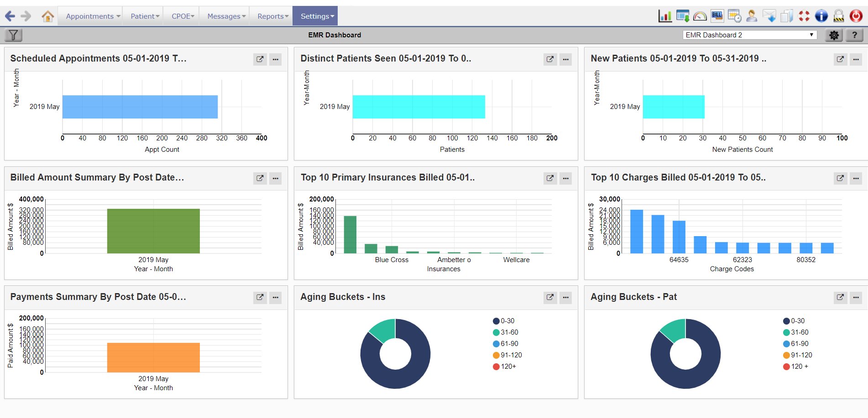The image size is (868, 418).
Task: Open the EMR Dashboard 2 dropdown
Action: [x=749, y=35]
